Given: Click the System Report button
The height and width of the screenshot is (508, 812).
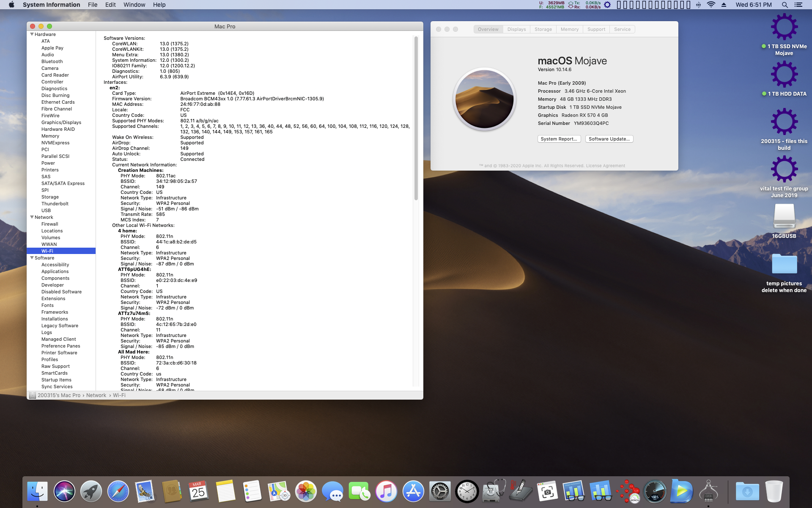Looking at the screenshot, I should coord(559,139).
